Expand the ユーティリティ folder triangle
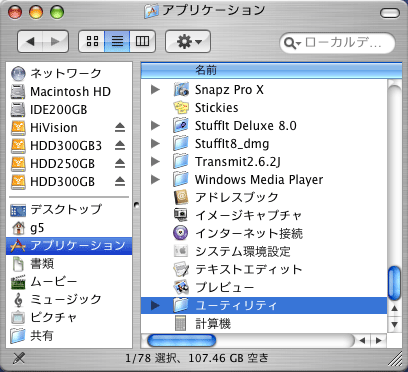The width and height of the screenshot is (408, 372). click(x=155, y=305)
